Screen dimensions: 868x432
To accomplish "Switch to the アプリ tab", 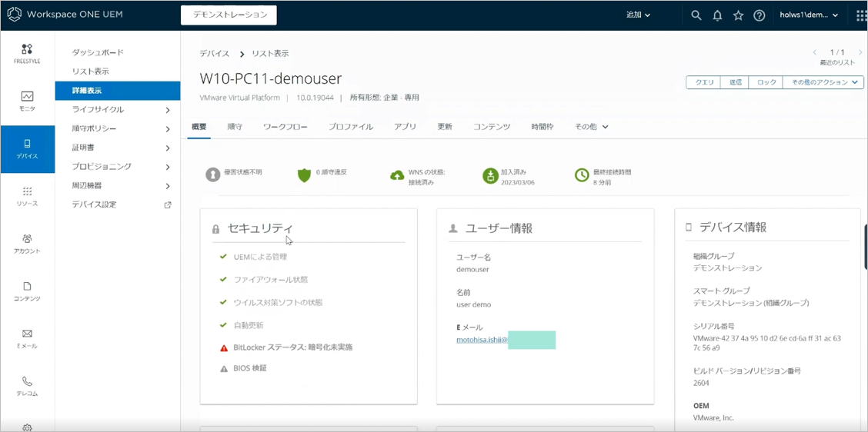I will [405, 127].
